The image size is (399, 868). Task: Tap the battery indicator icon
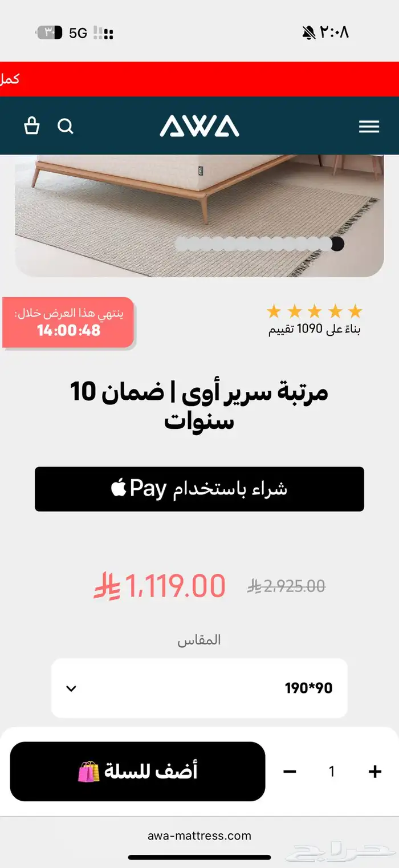pyautogui.click(x=50, y=33)
